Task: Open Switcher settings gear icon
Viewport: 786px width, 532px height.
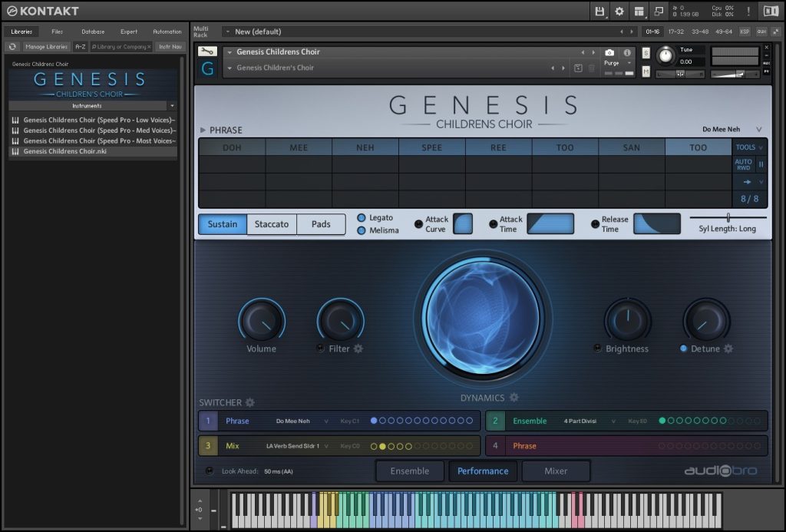Action: pyautogui.click(x=250, y=402)
